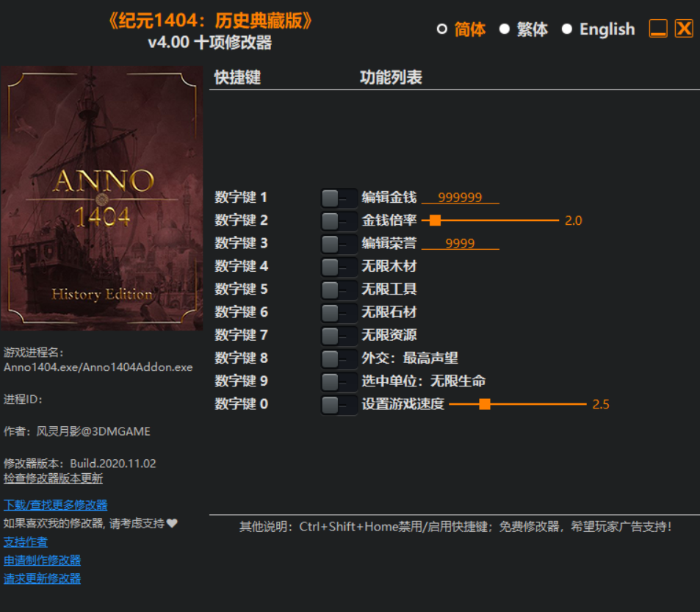The image size is (700, 612).
Task: Minimize the trainer window
Action: click(x=658, y=29)
